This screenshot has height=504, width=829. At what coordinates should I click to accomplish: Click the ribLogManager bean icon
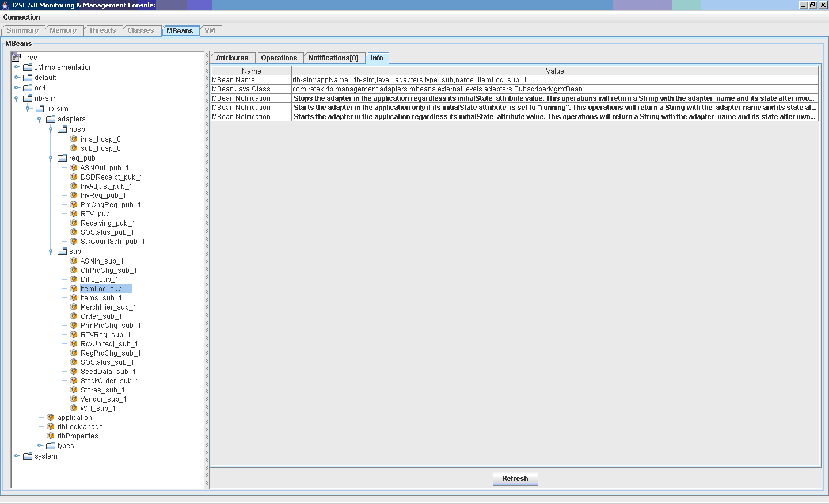pos(51,426)
